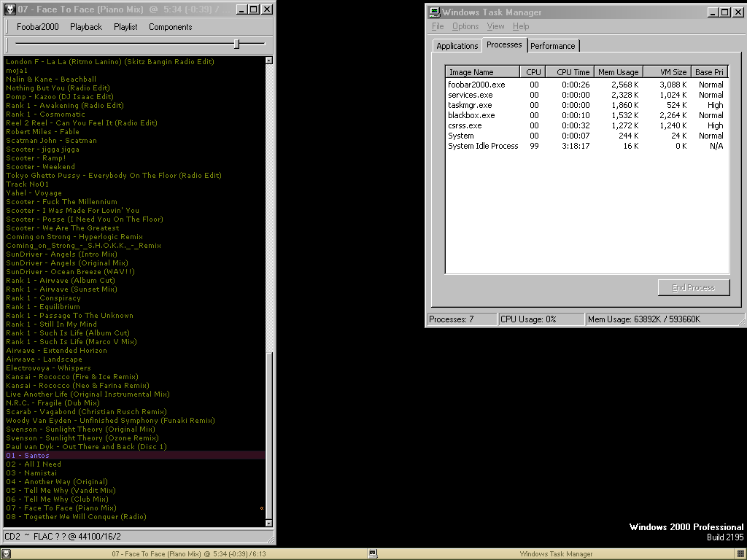Select track '04 - Another Way (Original)'
Screen dimensions: 747x560
tap(135, 482)
